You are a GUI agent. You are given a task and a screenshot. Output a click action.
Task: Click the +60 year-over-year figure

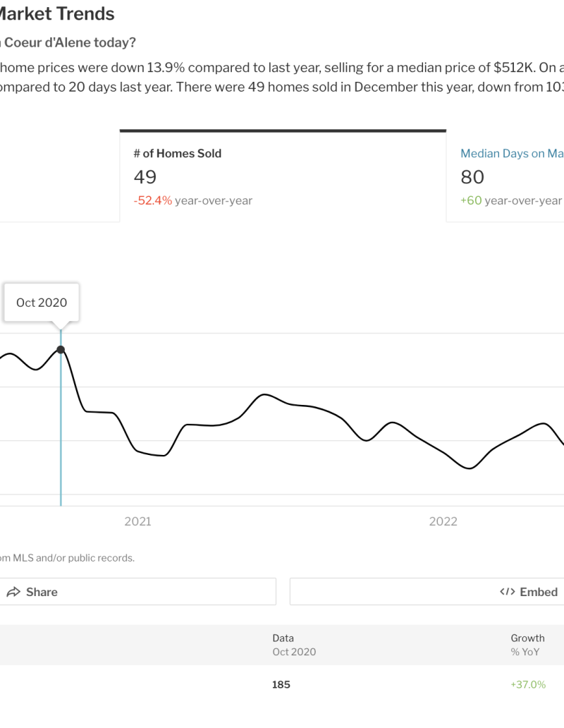coord(471,200)
